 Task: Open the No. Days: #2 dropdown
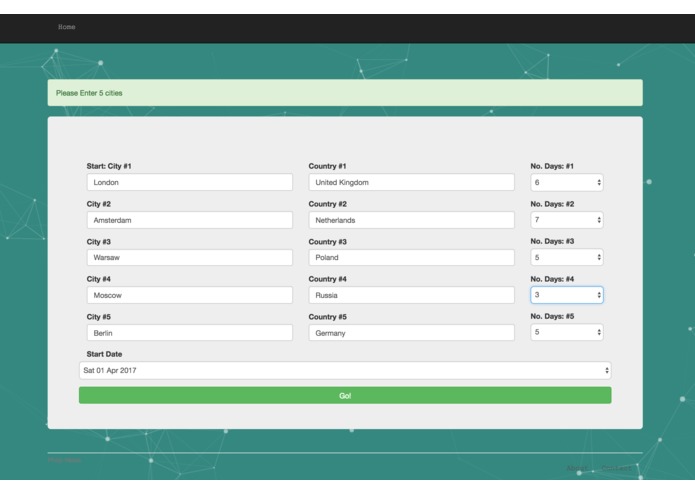[567, 220]
